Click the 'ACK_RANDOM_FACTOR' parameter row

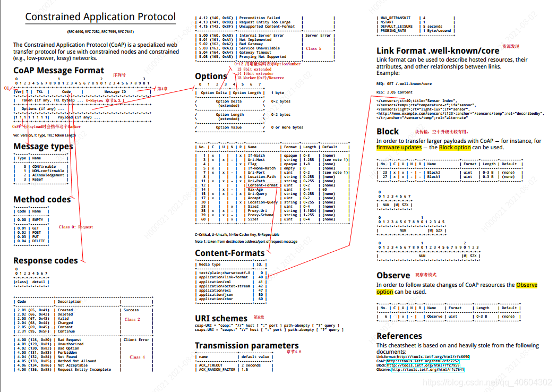pos(235,370)
